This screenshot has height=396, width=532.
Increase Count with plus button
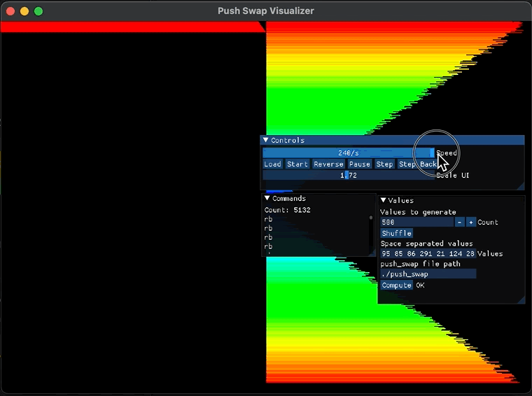click(470, 222)
